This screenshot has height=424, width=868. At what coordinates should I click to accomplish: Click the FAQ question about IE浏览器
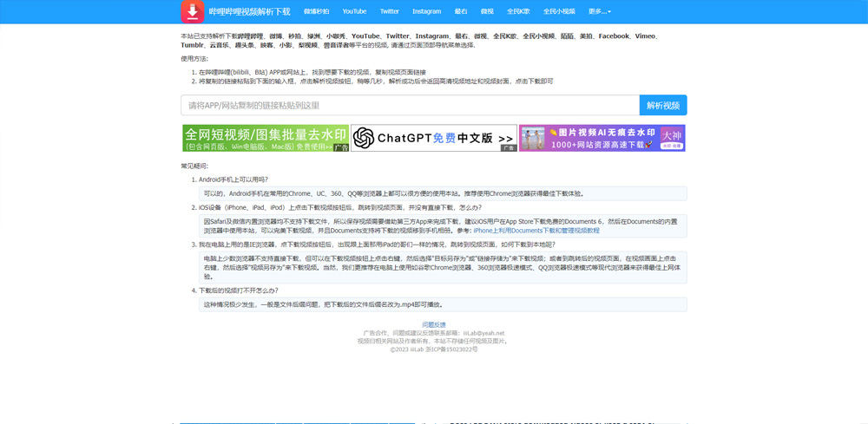[x=377, y=245]
